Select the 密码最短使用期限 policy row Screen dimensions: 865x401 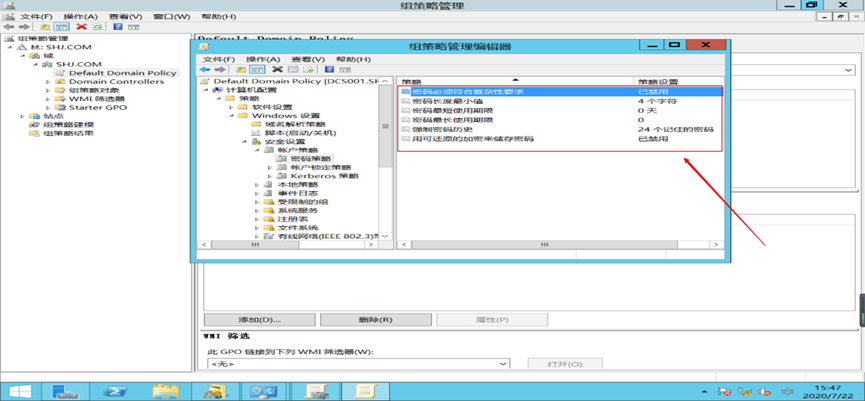pyautogui.click(x=560, y=110)
